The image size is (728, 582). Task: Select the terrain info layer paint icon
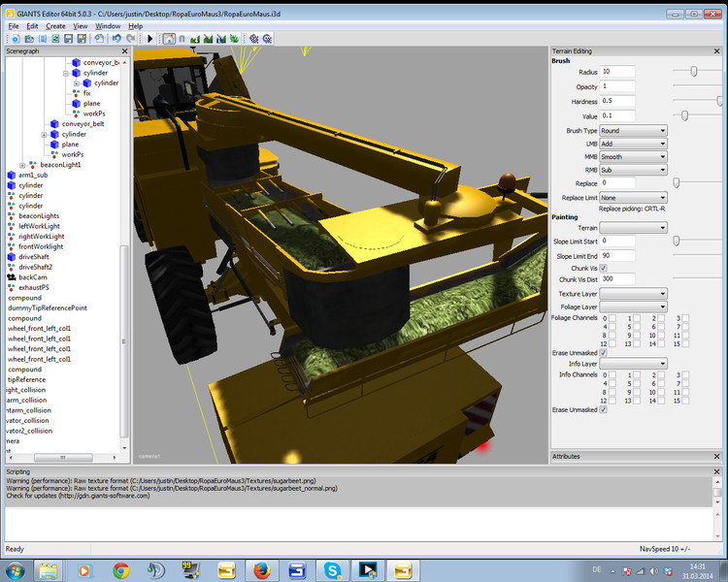click(x=221, y=39)
